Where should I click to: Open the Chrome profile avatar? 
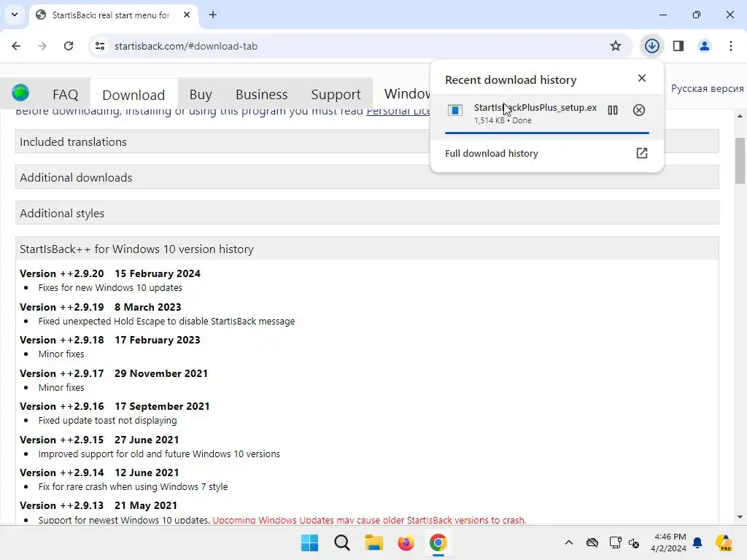pos(704,46)
